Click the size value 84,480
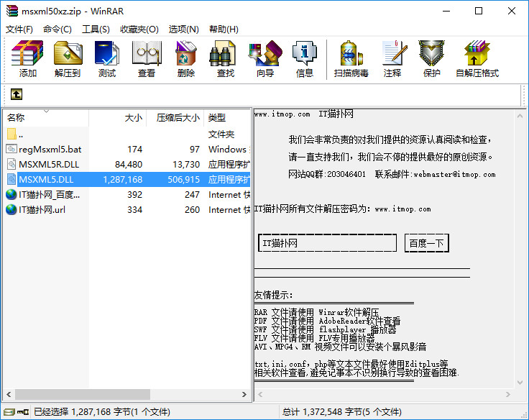This screenshot has height=420, width=529. [129, 165]
